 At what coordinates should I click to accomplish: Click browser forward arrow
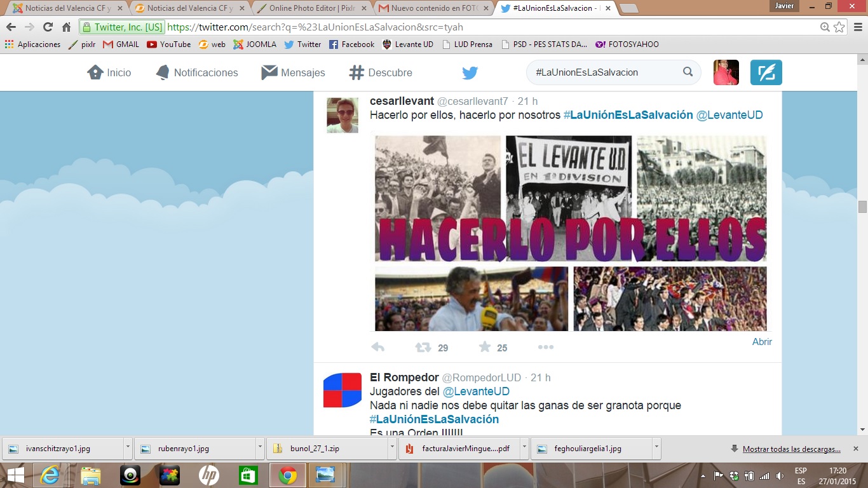(29, 27)
